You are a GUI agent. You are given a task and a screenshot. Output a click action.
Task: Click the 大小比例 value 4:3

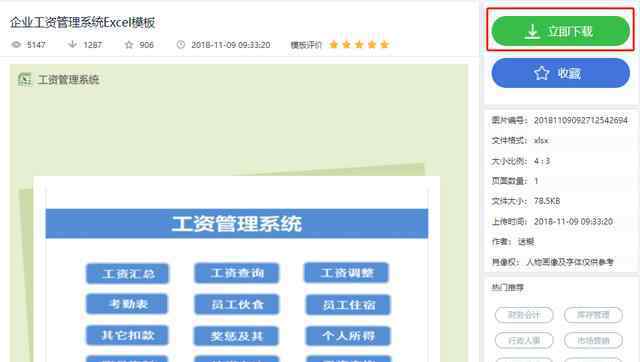coord(542,161)
